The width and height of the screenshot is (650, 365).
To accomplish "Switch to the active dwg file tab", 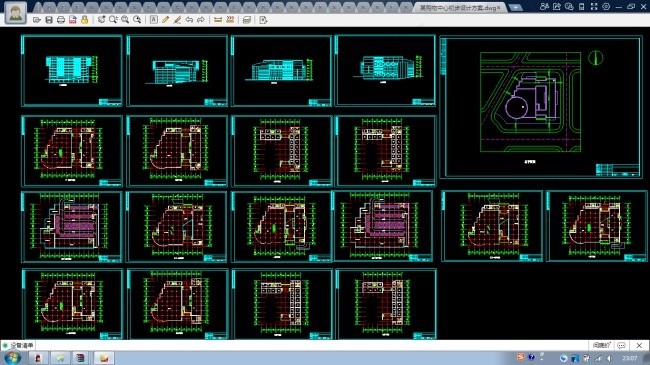I will (459, 7).
